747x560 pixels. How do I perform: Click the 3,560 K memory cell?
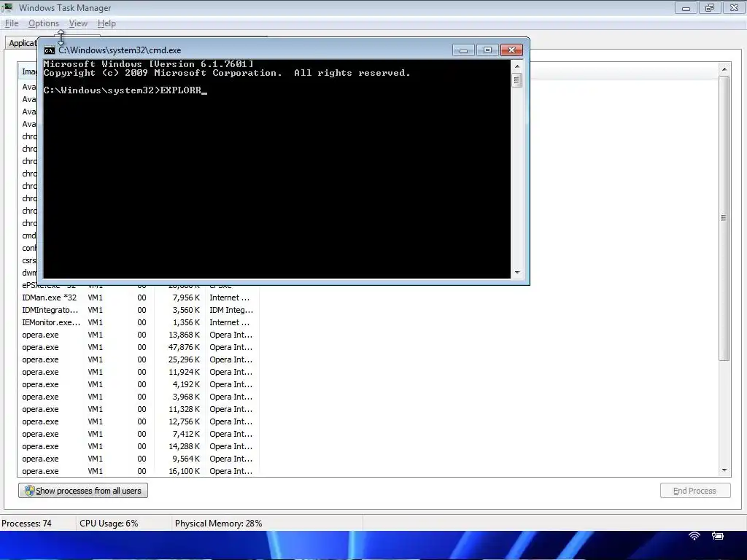pyautogui.click(x=186, y=310)
